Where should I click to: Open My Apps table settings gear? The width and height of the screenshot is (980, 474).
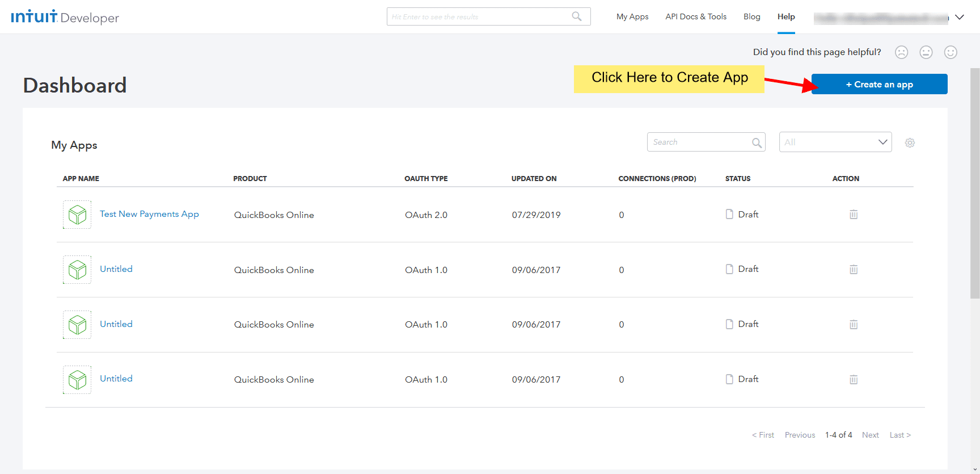pos(910,142)
